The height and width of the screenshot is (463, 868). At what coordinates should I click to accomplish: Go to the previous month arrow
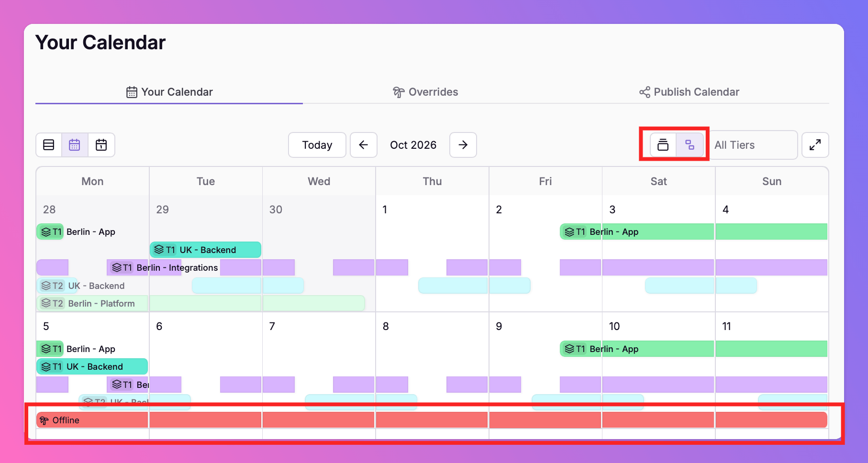tap(364, 145)
